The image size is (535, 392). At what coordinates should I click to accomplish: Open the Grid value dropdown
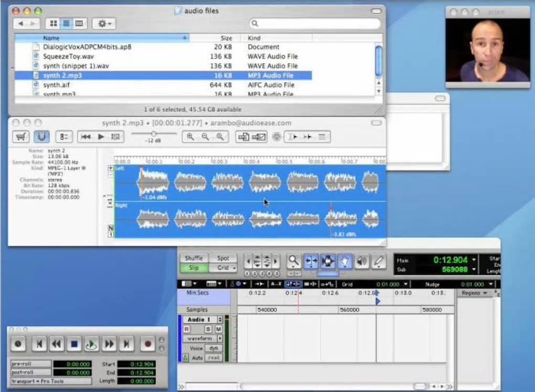tap(406, 284)
